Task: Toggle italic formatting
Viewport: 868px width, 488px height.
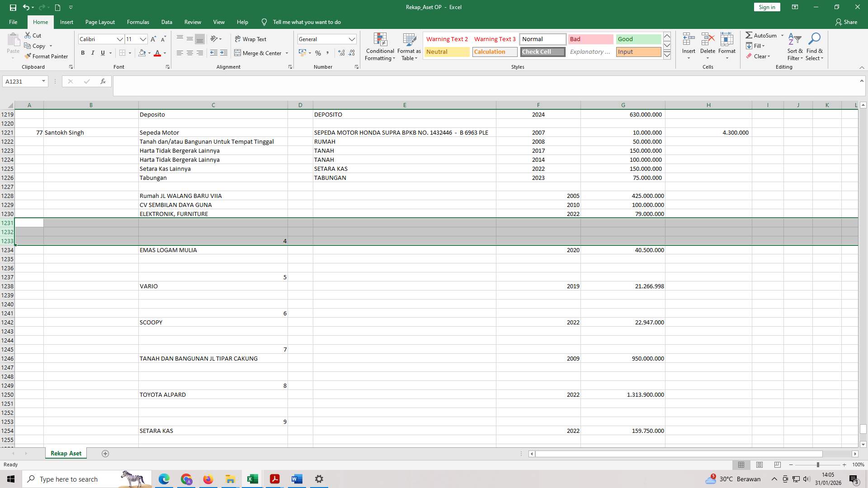Action: click(x=93, y=53)
